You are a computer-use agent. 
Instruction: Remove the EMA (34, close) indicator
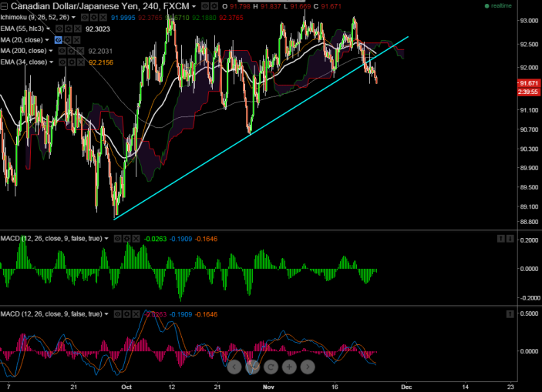80,62
